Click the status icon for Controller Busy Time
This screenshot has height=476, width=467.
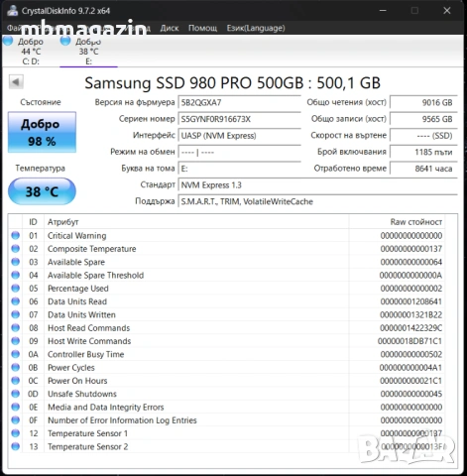(15, 354)
